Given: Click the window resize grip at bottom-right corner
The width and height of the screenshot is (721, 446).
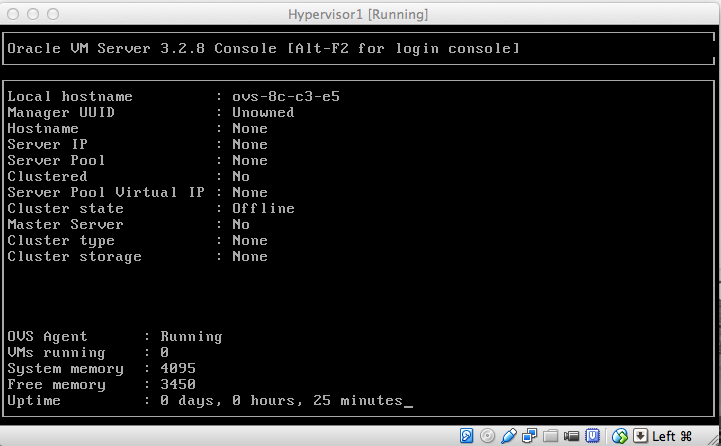Looking at the screenshot, I should 712,438.
